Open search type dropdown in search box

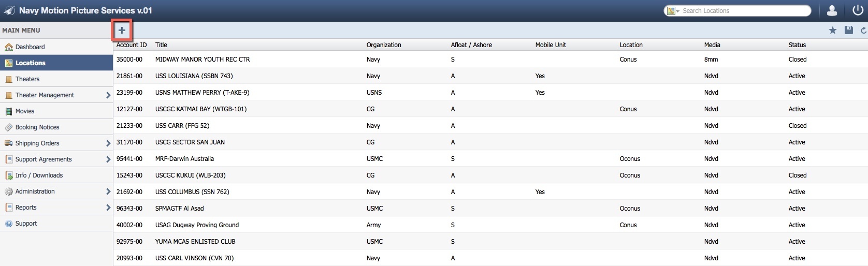coord(673,11)
